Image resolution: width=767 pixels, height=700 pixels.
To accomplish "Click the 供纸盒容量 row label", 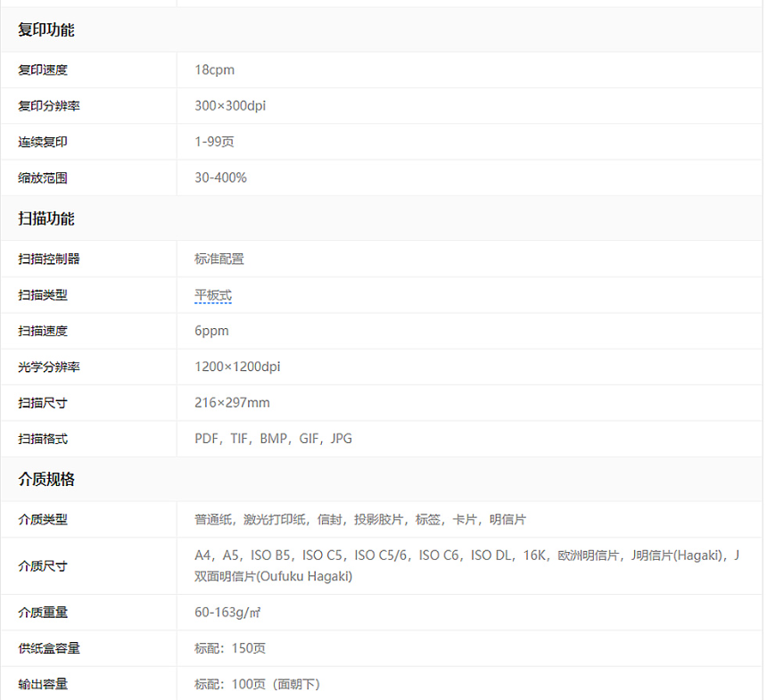I will pyautogui.click(x=49, y=648).
